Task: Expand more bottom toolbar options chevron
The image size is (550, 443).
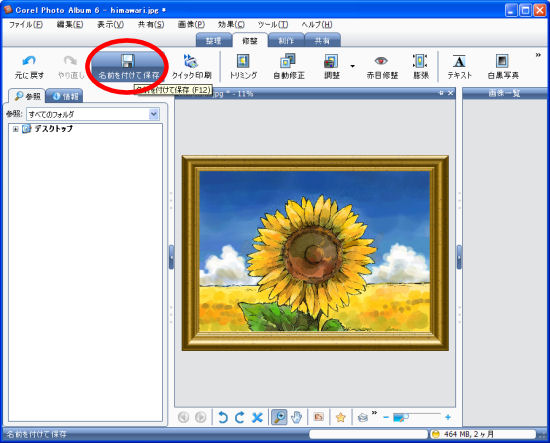Action: pyautogui.click(x=375, y=412)
